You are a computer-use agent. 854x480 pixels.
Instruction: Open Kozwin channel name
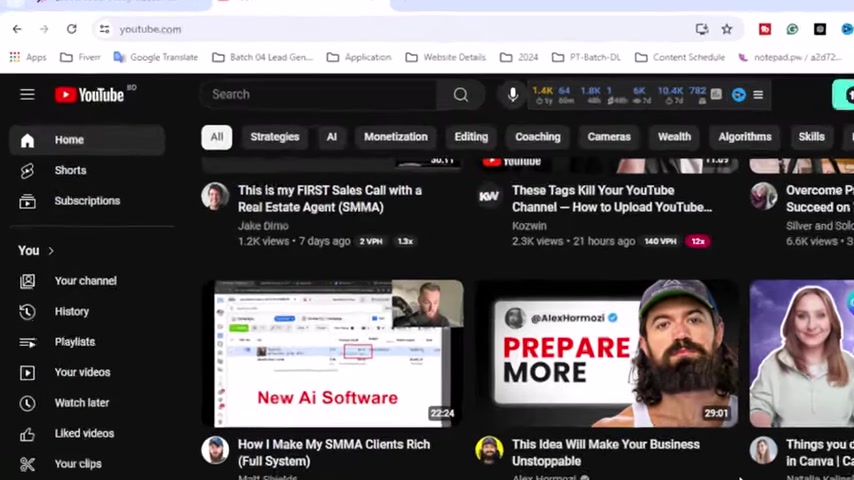coord(529,226)
